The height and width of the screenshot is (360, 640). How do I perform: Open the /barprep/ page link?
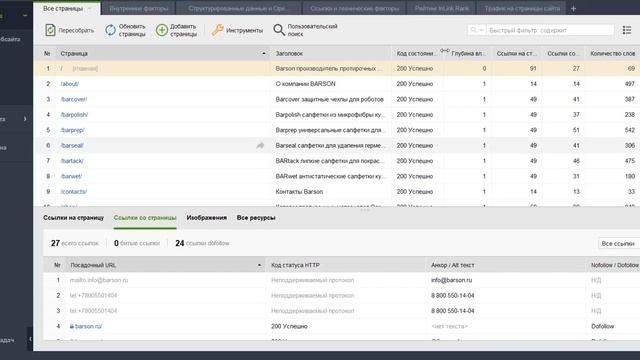click(72, 130)
